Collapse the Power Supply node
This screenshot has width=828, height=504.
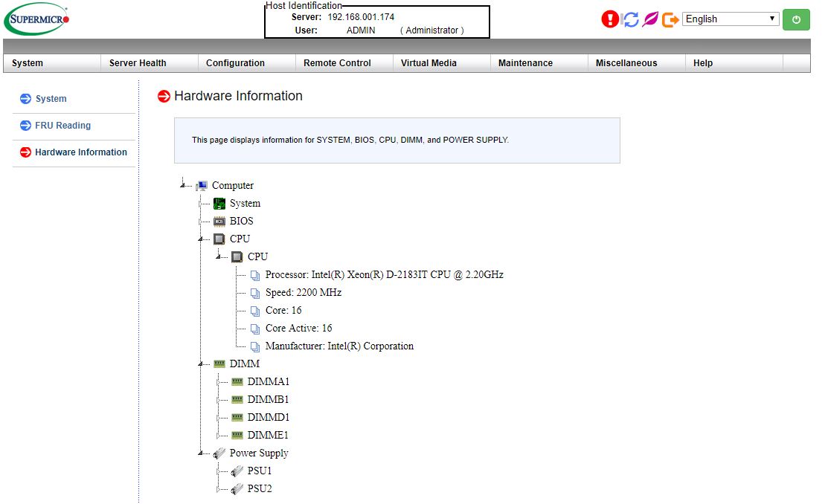[201, 453]
